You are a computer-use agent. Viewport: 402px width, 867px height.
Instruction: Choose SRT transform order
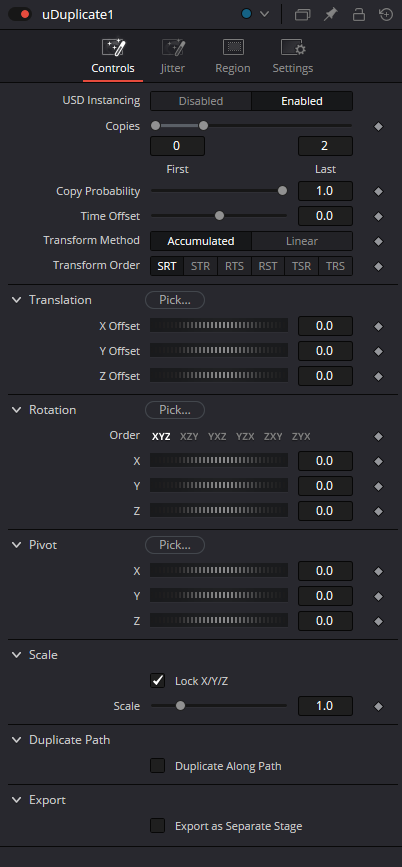coord(167,266)
